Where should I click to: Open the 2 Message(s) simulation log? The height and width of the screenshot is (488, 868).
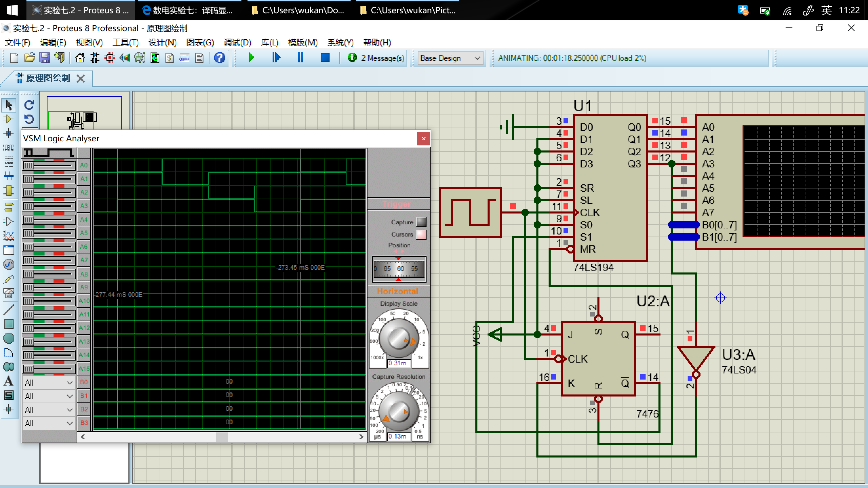coord(376,58)
